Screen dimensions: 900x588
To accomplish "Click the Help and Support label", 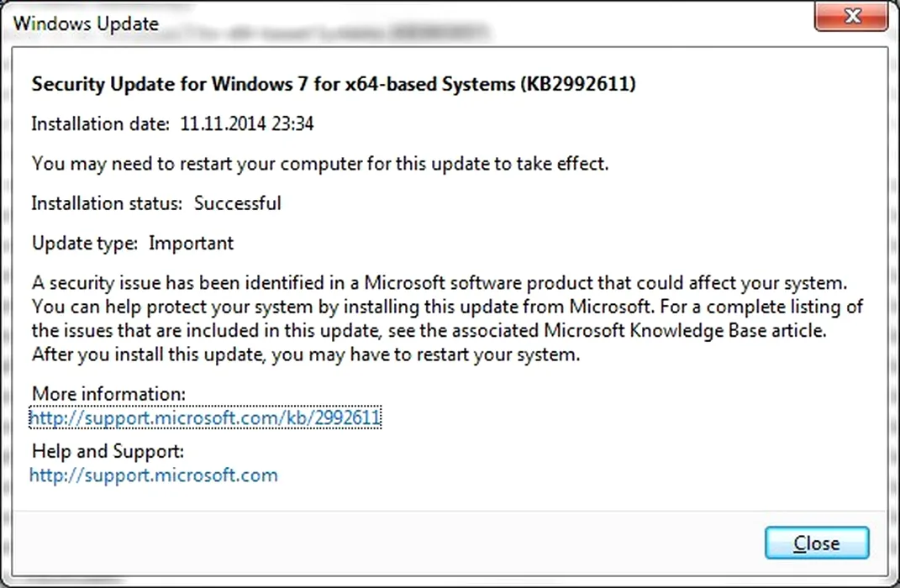I will (x=108, y=452).
